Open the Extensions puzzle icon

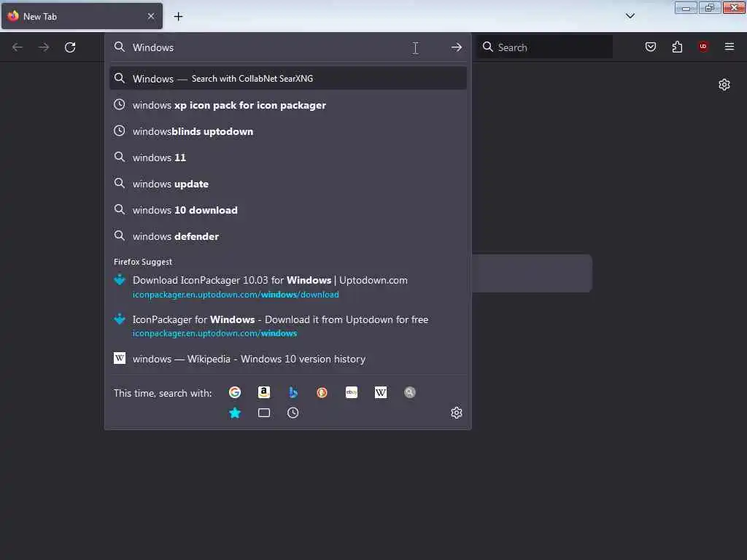pyautogui.click(x=677, y=47)
